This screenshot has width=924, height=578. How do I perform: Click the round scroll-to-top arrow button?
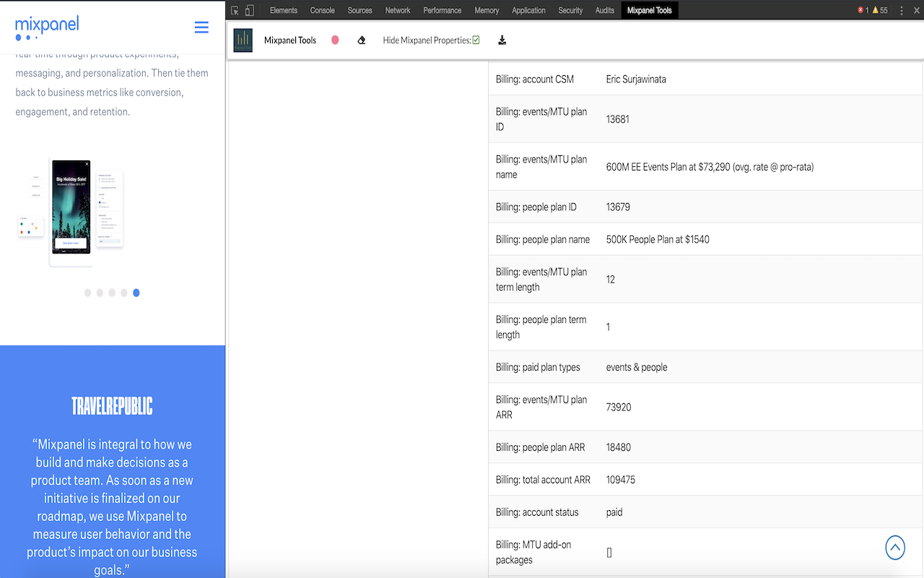coord(895,548)
